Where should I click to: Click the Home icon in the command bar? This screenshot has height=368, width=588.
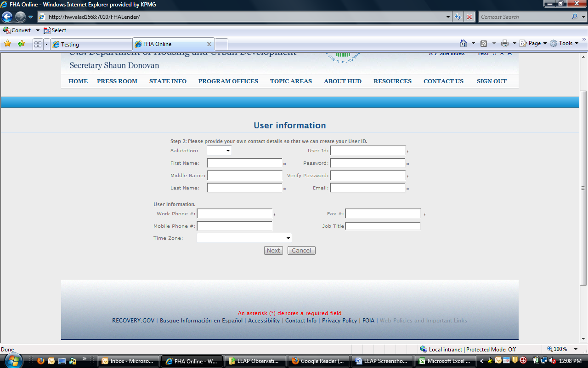464,43
